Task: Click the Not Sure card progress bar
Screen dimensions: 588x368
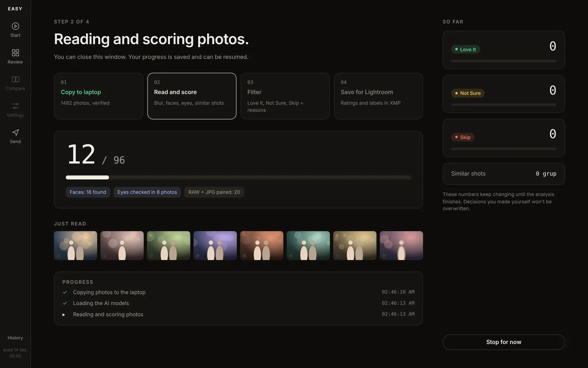Action: 503,105
